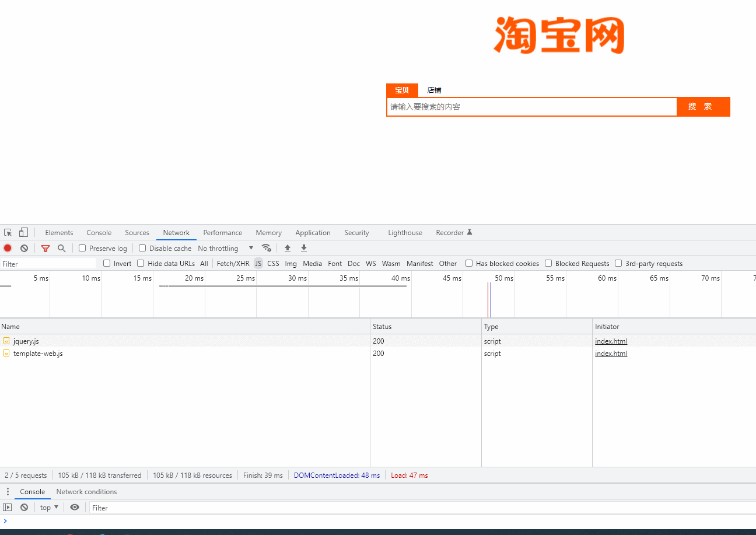Show the console sidebar icon
The image size is (756, 535).
pos(8,508)
